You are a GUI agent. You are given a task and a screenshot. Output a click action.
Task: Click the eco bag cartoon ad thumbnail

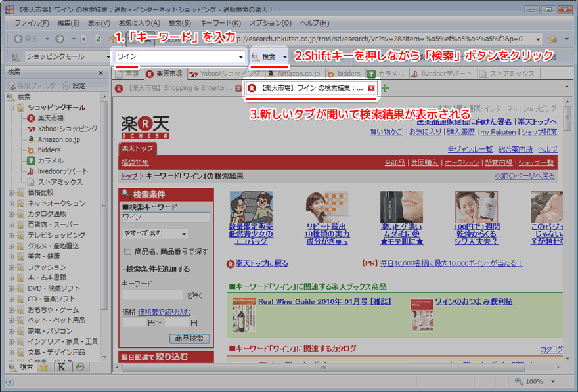[251, 207]
